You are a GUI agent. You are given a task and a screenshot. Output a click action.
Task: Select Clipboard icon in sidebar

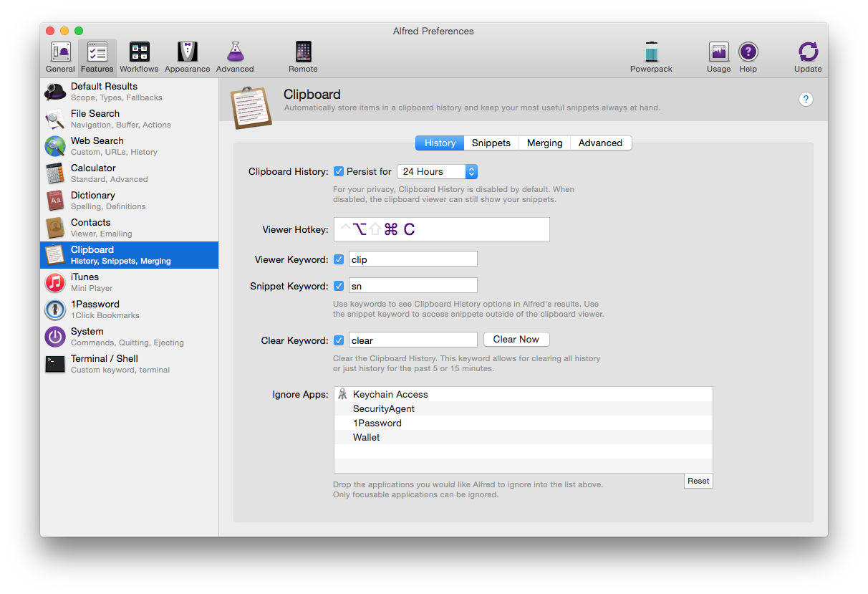(x=55, y=255)
